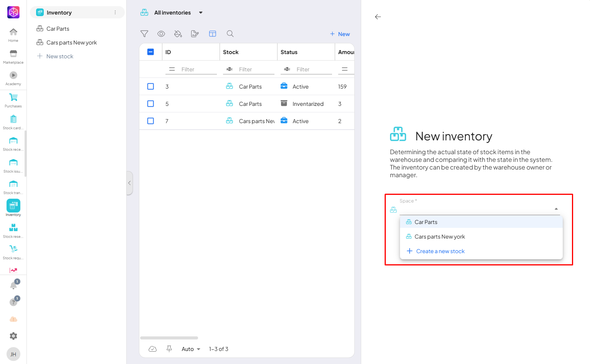Click the eye visibility icon in toolbar

coord(161,34)
